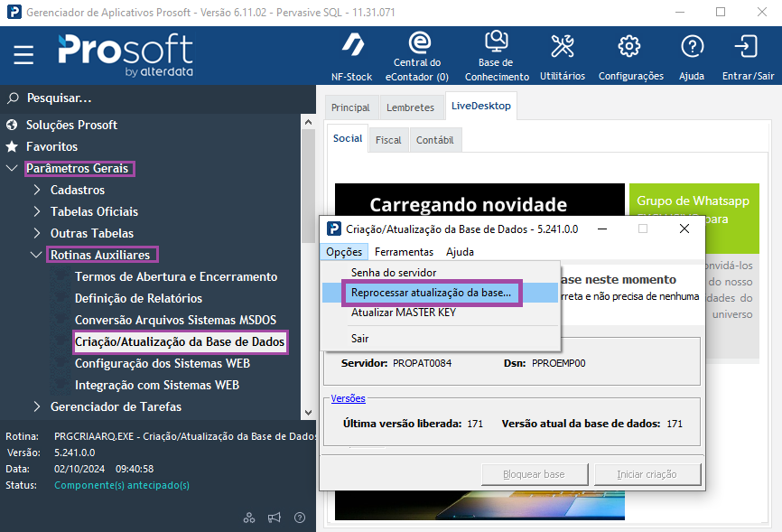Image resolution: width=782 pixels, height=532 pixels.
Task: Open Integração com Sistemas WEB
Action: coord(156,385)
